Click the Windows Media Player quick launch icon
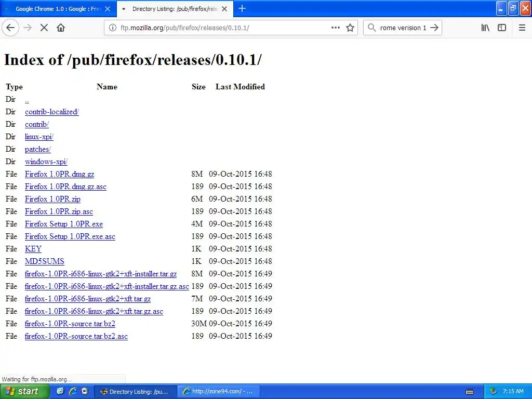 pos(85,391)
